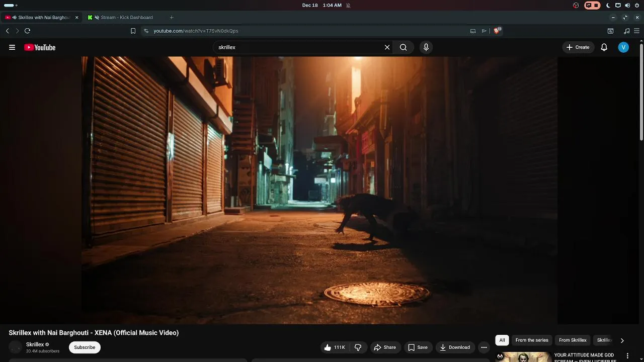
Task: Open Brave Shields lion icon
Action: pyautogui.click(x=497, y=31)
